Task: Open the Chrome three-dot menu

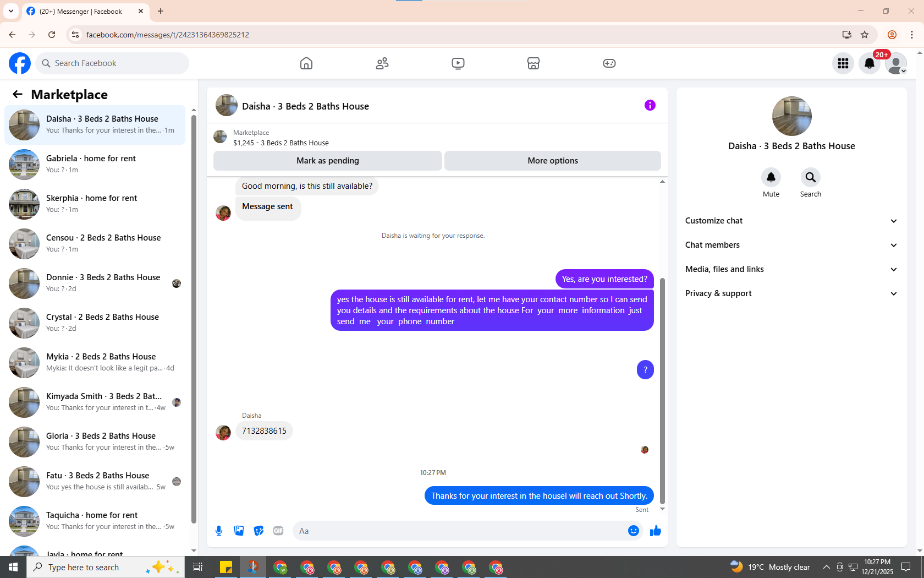Action: click(x=912, y=35)
